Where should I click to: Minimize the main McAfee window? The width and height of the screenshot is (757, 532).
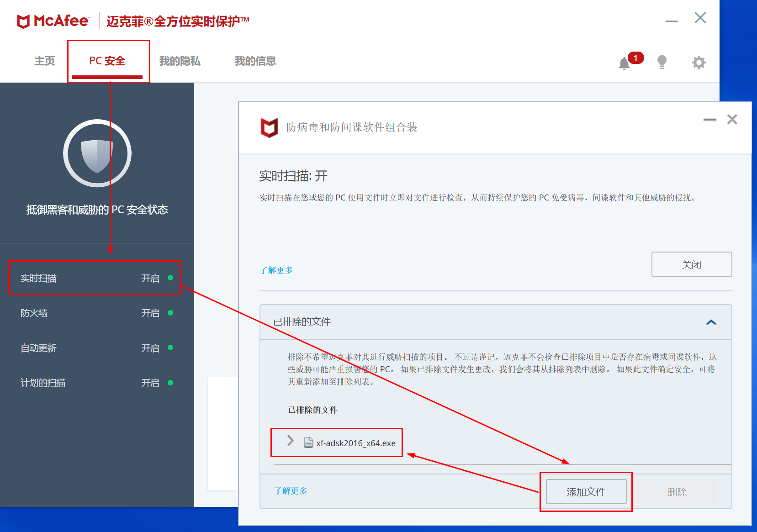pos(672,21)
